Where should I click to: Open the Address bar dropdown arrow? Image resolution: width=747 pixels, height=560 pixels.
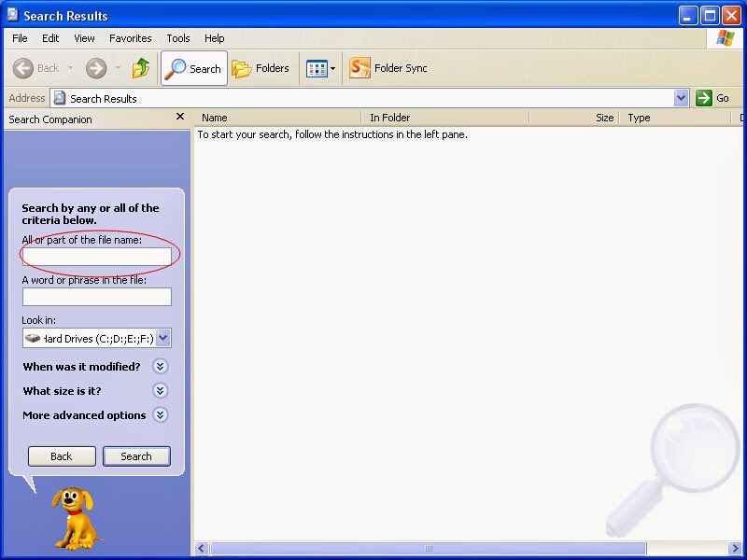[x=683, y=97]
